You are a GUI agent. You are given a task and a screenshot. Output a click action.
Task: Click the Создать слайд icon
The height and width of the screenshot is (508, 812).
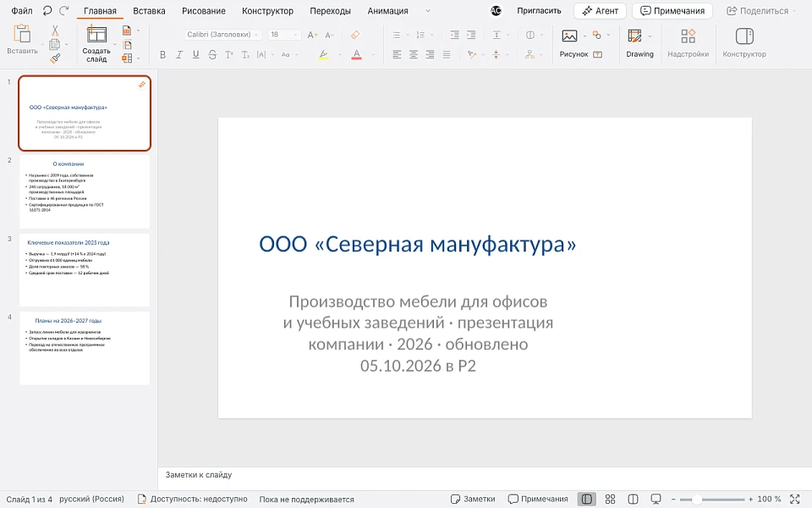point(96,35)
